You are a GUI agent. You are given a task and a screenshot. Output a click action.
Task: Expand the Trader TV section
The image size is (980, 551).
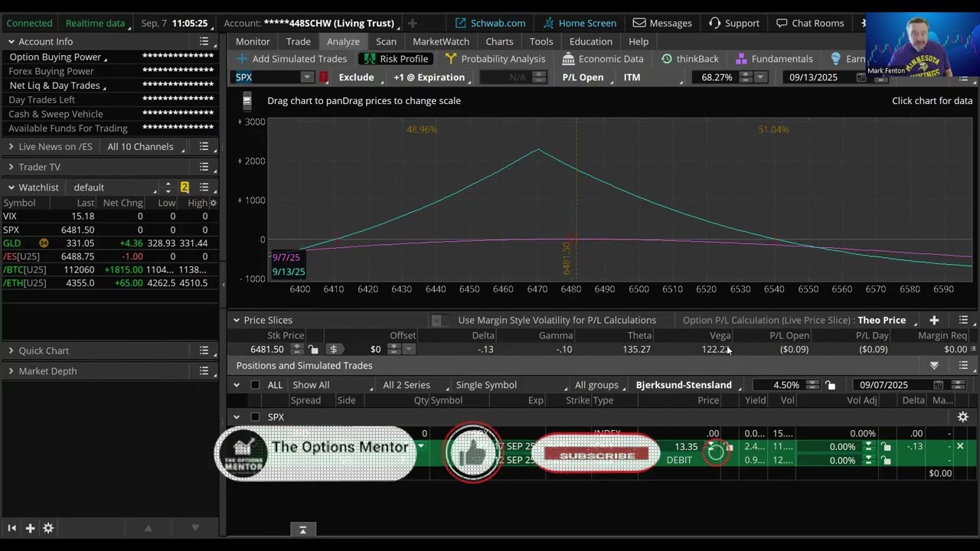pyautogui.click(x=11, y=167)
